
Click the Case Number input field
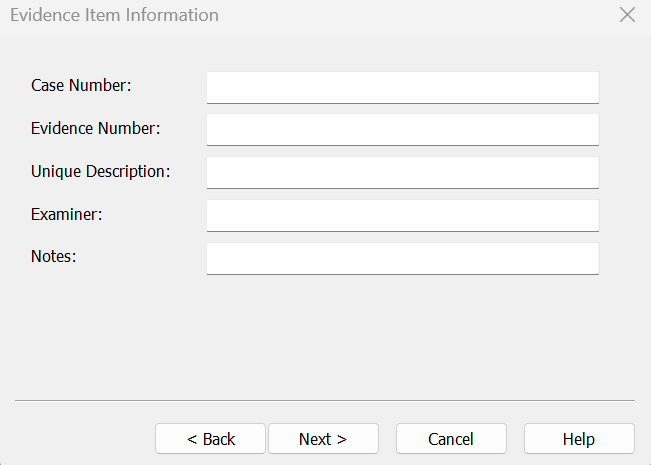402,87
